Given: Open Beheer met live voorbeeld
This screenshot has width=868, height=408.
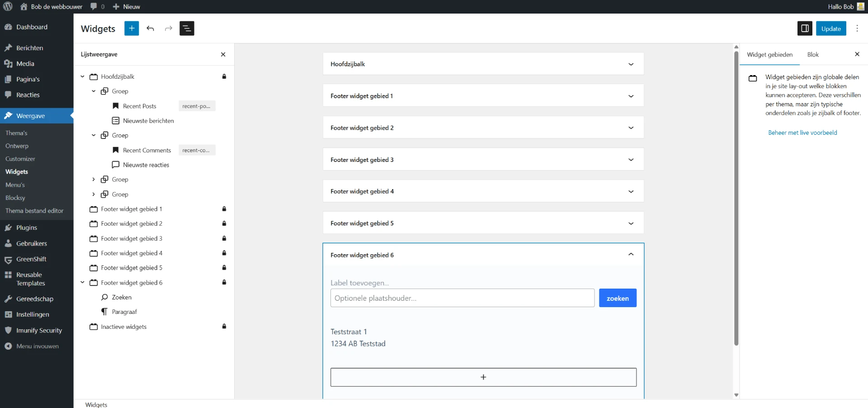Looking at the screenshot, I should click(x=802, y=133).
